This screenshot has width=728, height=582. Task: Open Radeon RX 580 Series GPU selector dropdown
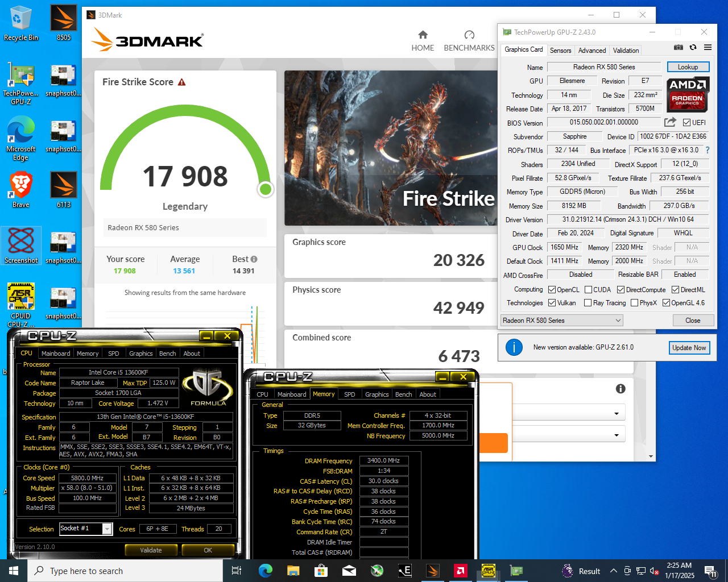(x=561, y=321)
